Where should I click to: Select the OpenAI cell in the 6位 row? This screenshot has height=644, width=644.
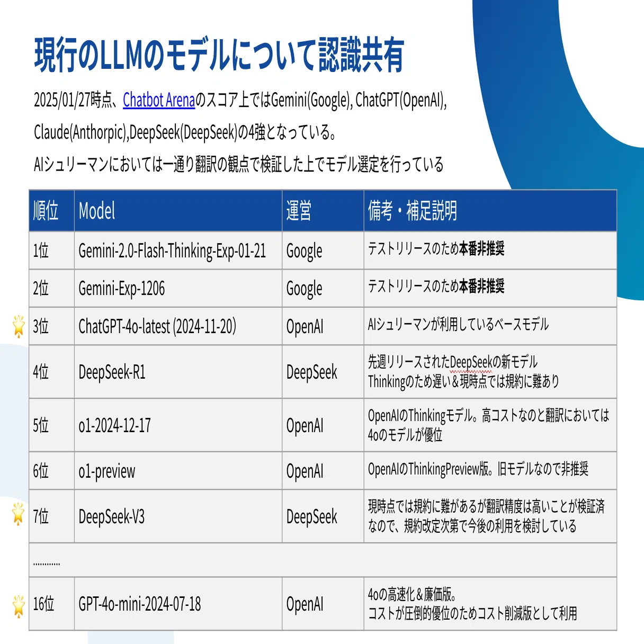[x=323, y=471]
